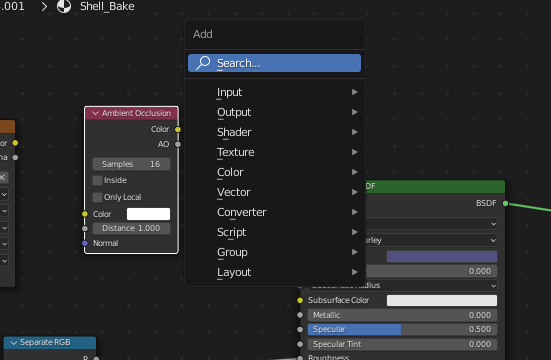Click the Subsurface Color input socket
The image size is (551, 360).
pyautogui.click(x=300, y=300)
